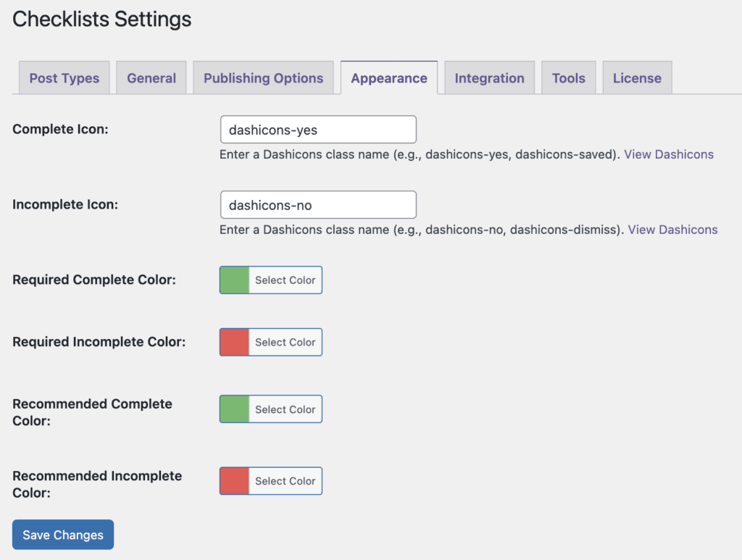
Task: Go to the Integration tab
Action: tap(489, 78)
